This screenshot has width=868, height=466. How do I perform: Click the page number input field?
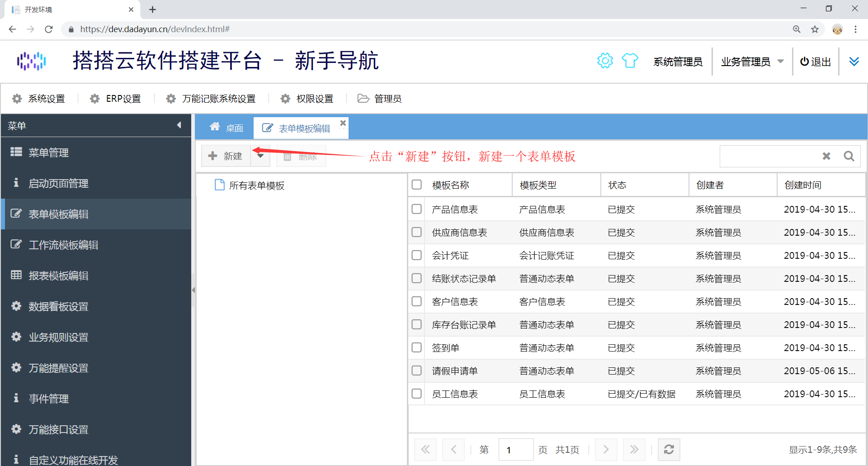516,450
